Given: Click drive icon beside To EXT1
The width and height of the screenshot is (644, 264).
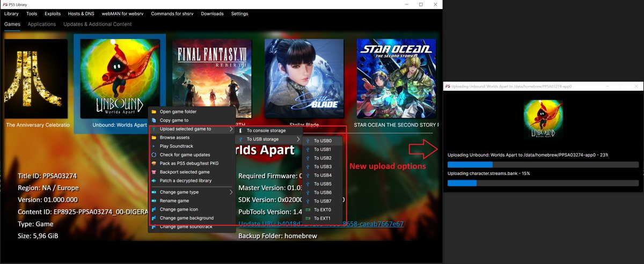Looking at the screenshot, I should (308, 218).
